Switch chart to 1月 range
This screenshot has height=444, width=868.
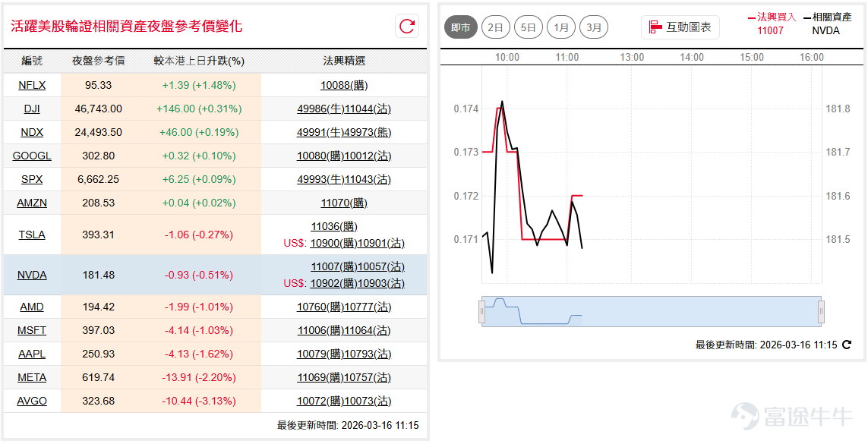pos(560,27)
